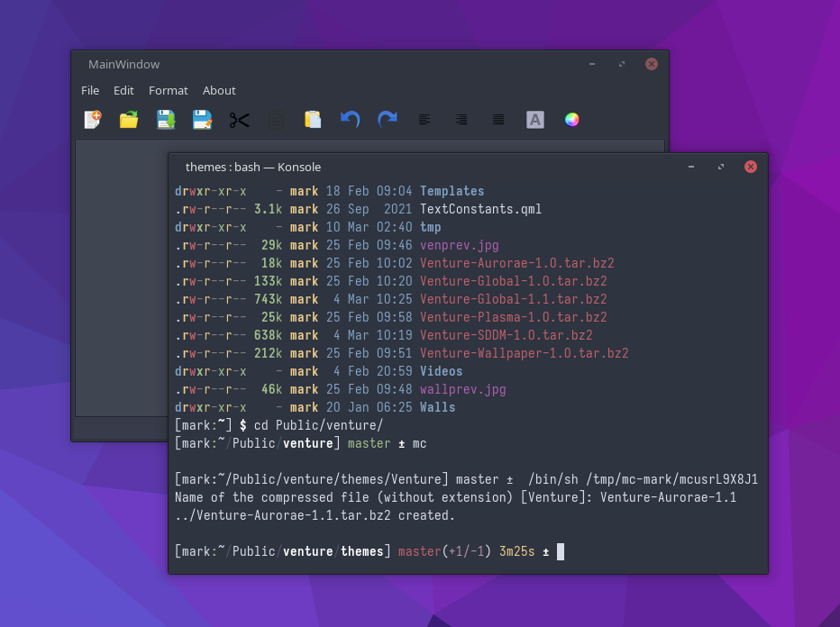Paste with the clipboard icon
Image resolution: width=840 pixels, height=627 pixels.
point(313,120)
